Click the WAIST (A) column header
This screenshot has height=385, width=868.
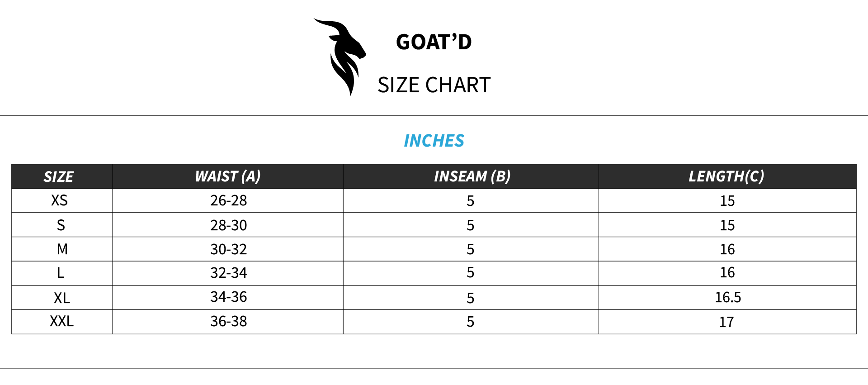[x=228, y=176]
